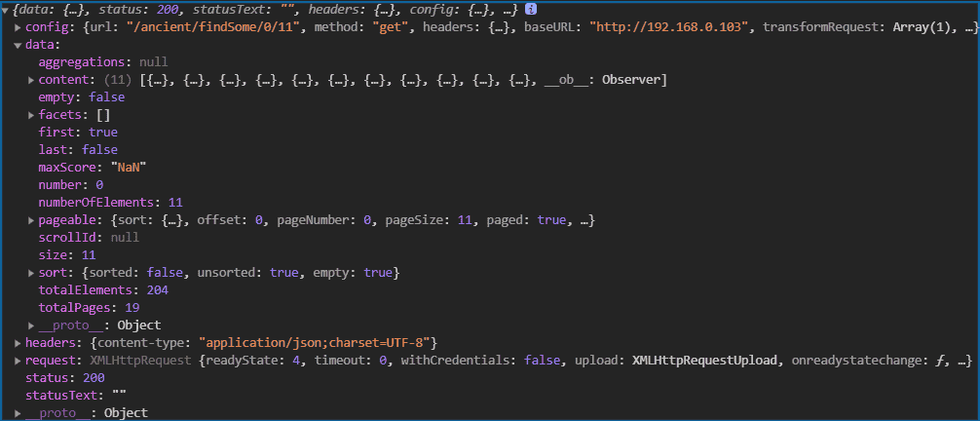This screenshot has height=421, width=980.
Task: Click the totalElements: 204 value
Action: [158, 290]
